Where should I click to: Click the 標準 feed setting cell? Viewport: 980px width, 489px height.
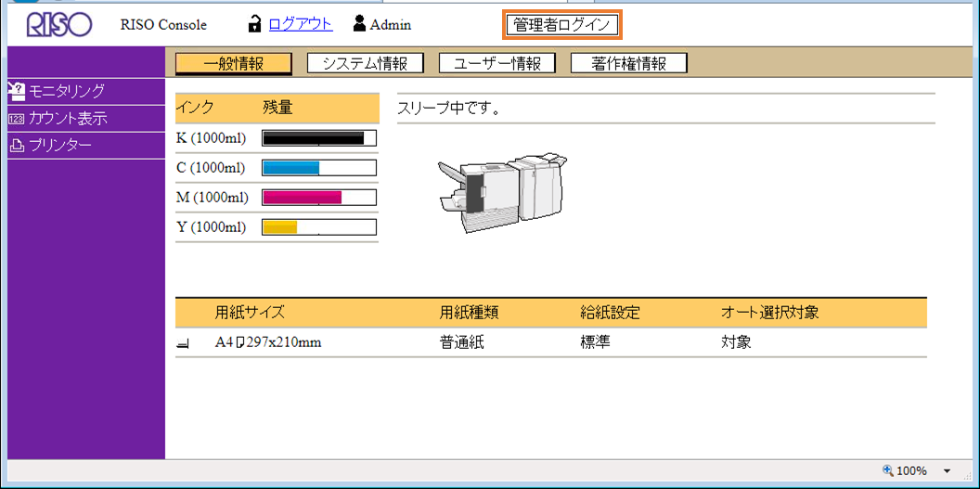point(596,342)
